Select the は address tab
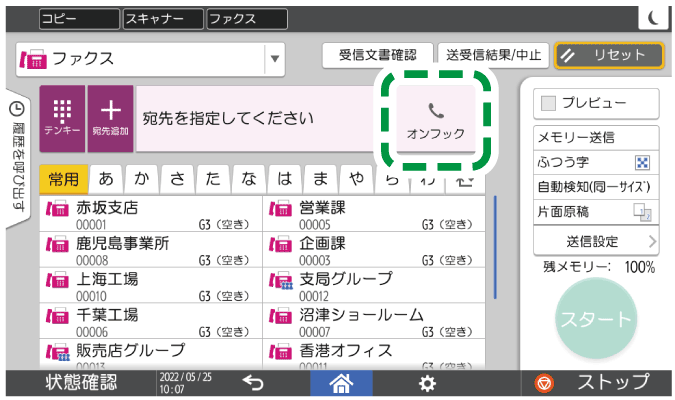This screenshot has width=675, height=400. coord(285,179)
